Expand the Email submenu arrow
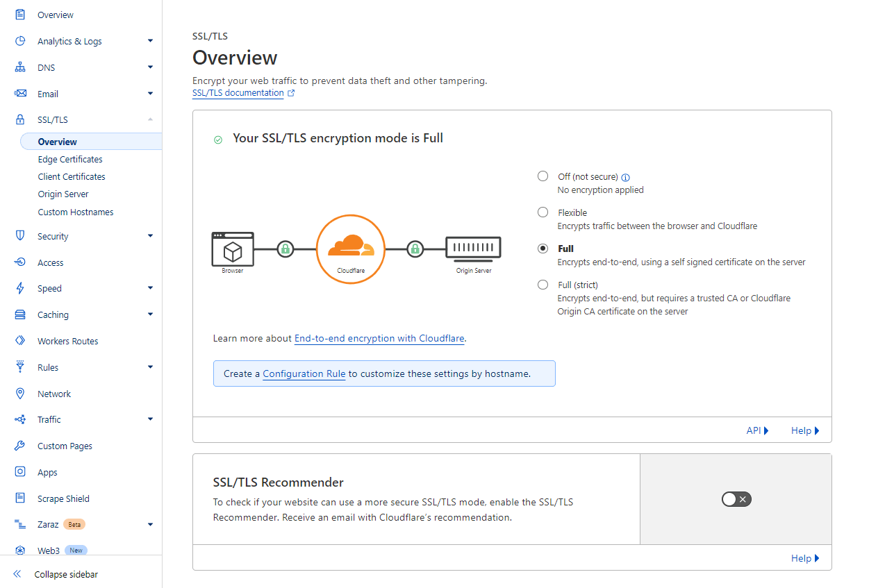Screen dimensions: 869x588 [150, 94]
